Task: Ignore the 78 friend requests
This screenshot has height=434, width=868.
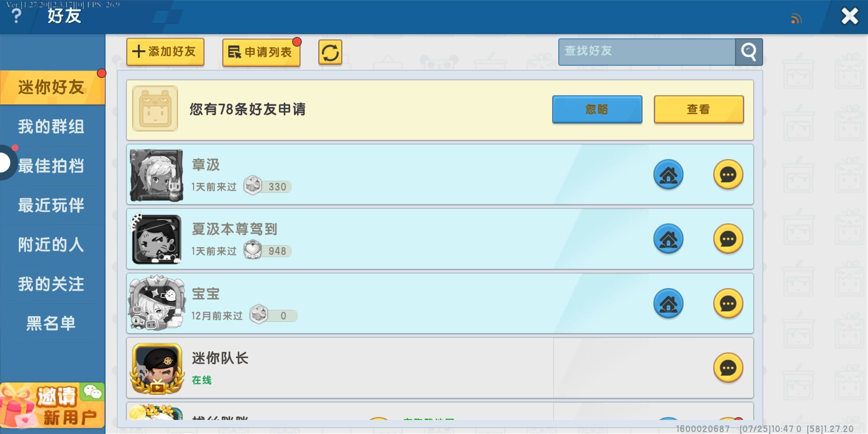Action: 597,109
